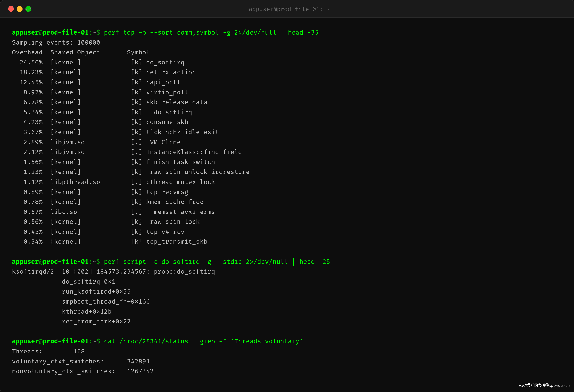Click the voluntary_ctxt_switches value 342891

pos(138,361)
